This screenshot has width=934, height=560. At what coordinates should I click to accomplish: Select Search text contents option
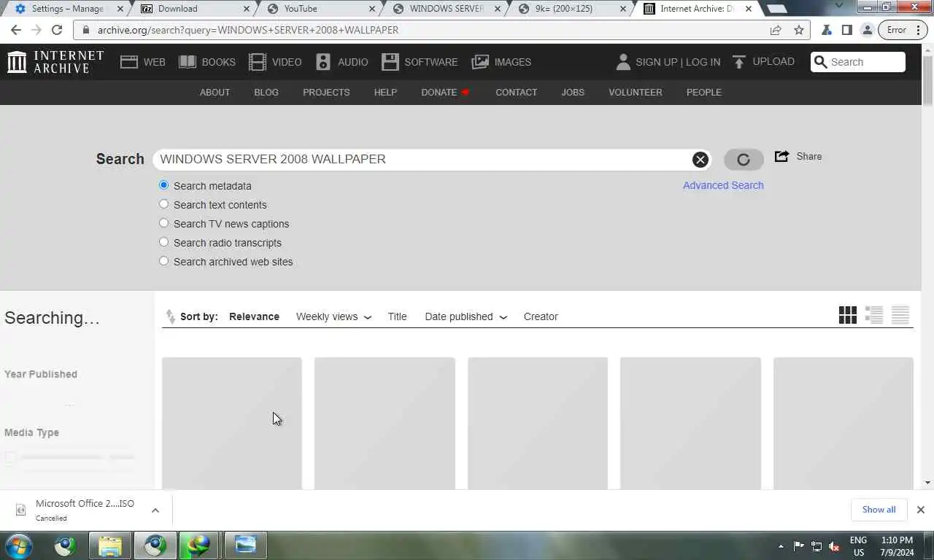pos(163,204)
